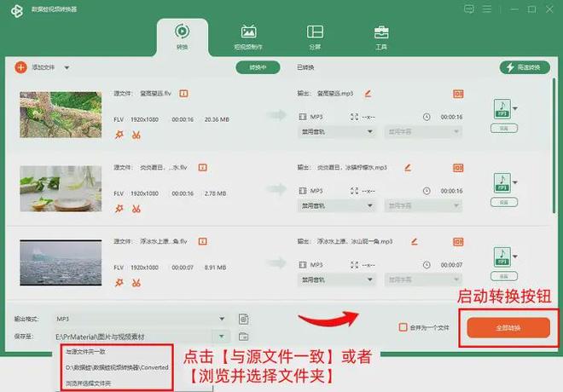The image size is (563, 392).
Task: Select the lemon water video thumbnail
Action: (x=61, y=188)
